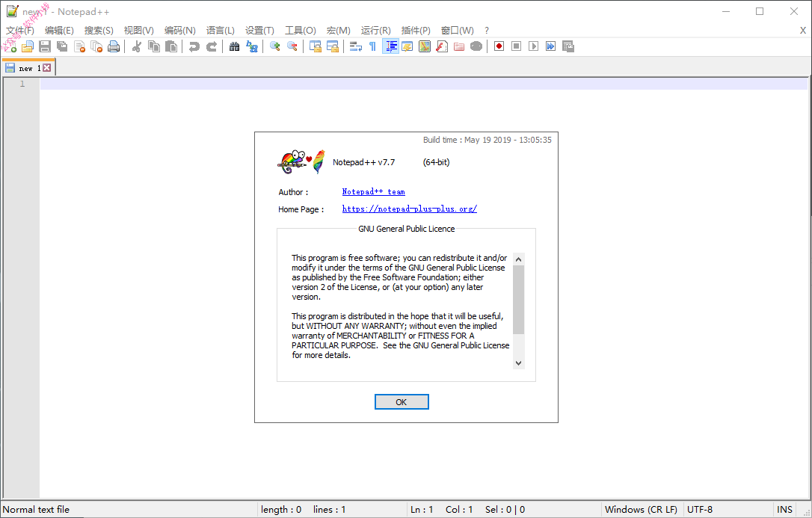Show the Document Map panel icon
This screenshot has width=812, height=518.
click(425, 46)
